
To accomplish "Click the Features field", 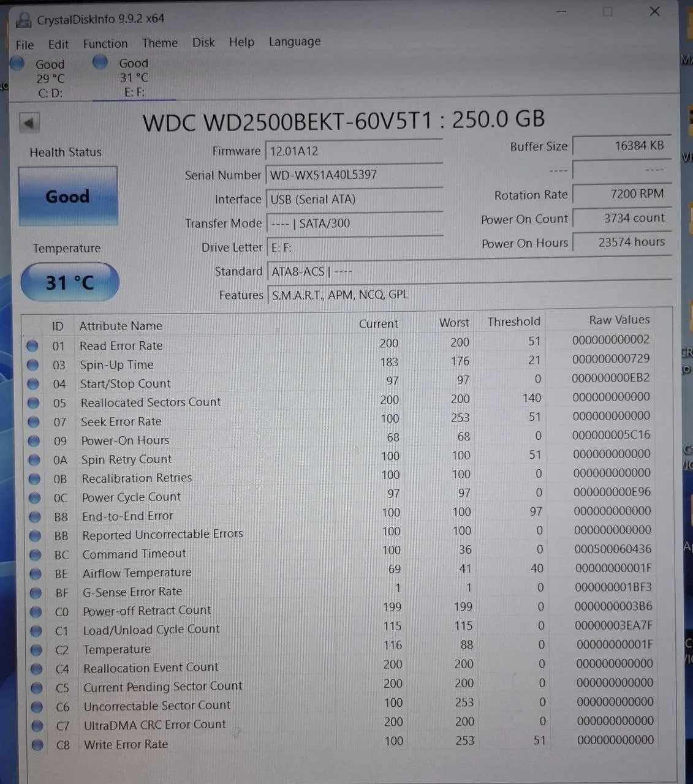I will [469, 295].
